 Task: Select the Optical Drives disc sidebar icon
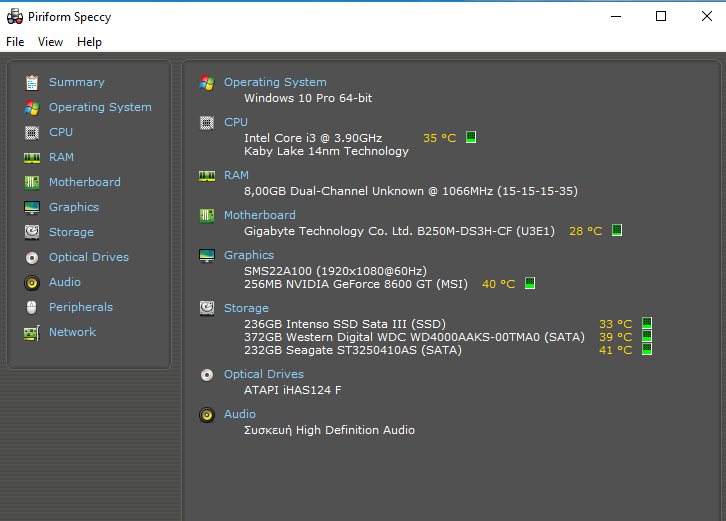pyautogui.click(x=32, y=257)
